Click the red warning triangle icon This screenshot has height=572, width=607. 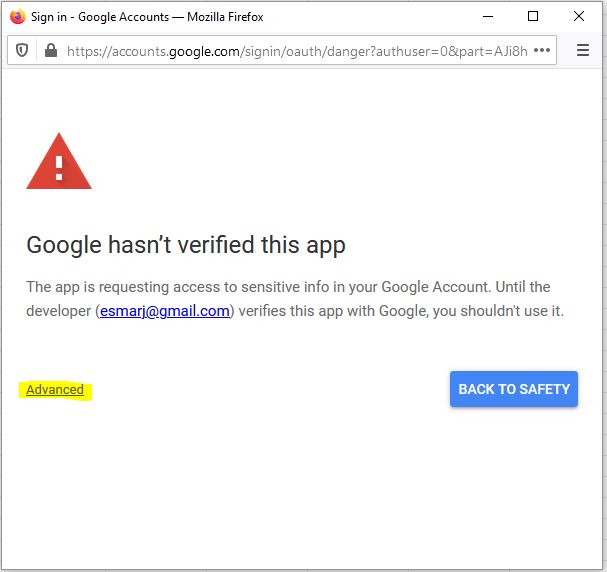(x=59, y=162)
